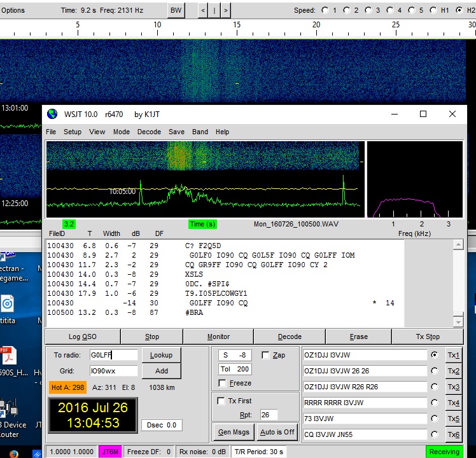Open the Options menu in SpecJT window
The image size is (476, 458).
pos(13,10)
